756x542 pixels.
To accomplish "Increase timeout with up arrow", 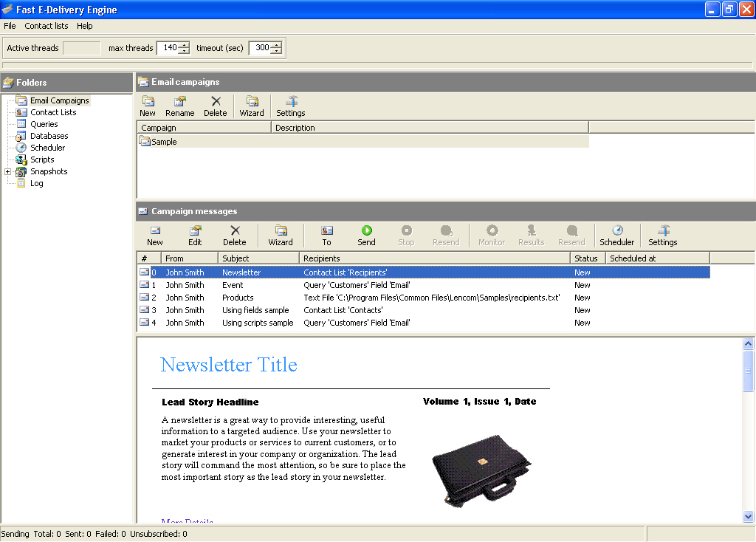I will (x=276, y=45).
